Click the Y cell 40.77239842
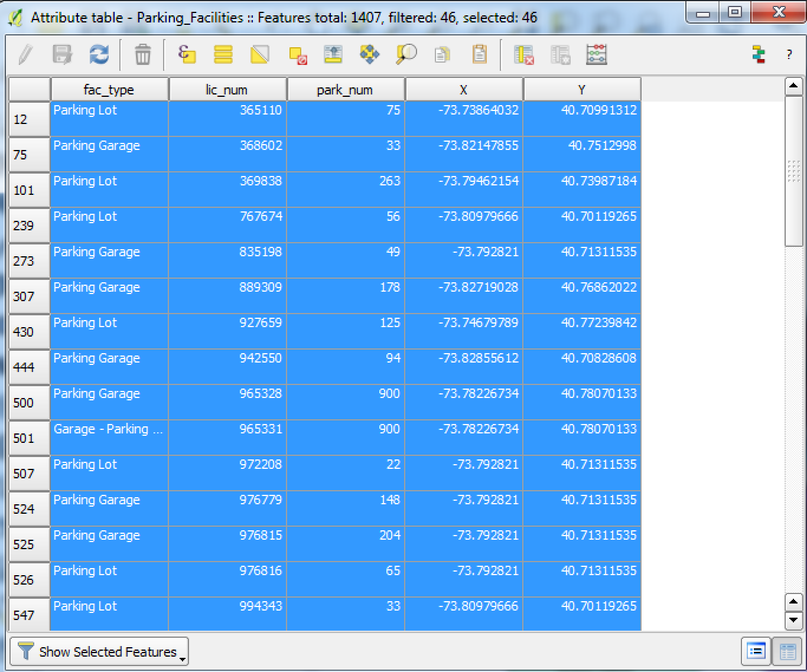The width and height of the screenshot is (807, 672). pos(582,331)
